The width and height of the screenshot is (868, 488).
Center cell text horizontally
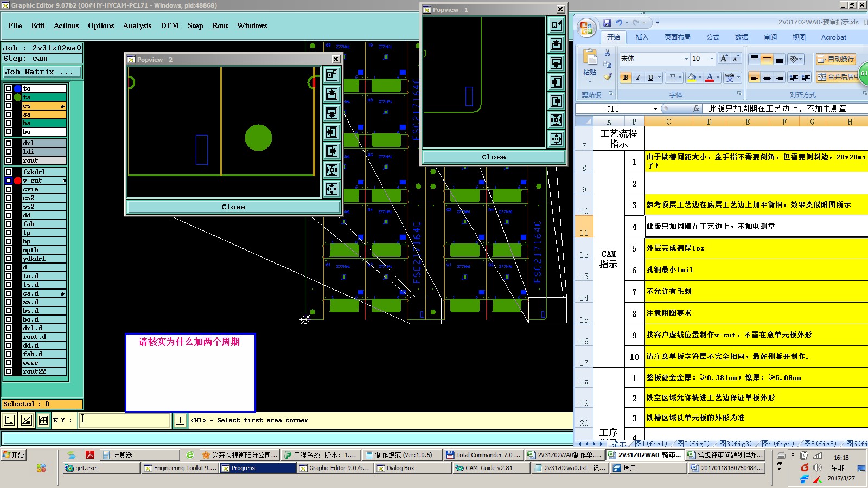(767, 77)
